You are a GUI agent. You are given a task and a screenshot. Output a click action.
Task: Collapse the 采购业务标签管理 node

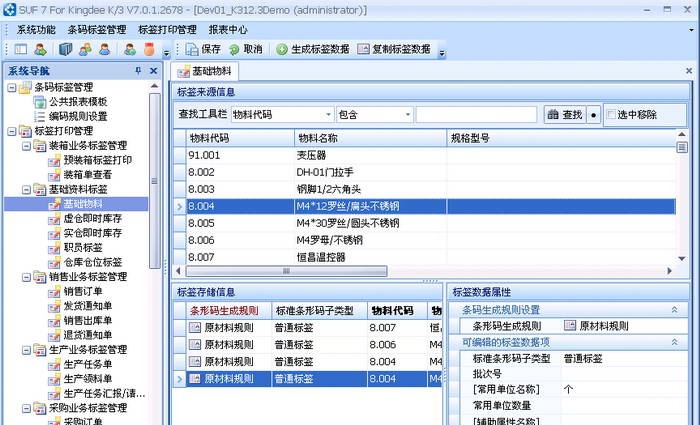[26, 408]
